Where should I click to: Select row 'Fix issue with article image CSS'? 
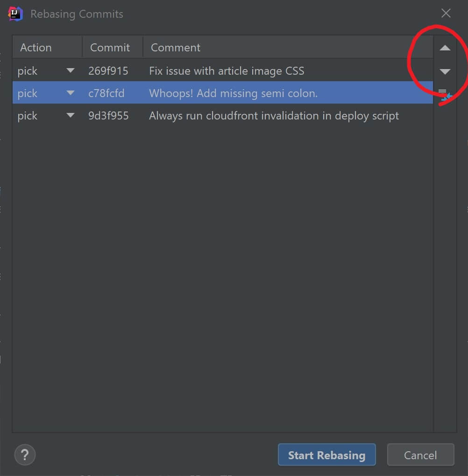222,70
